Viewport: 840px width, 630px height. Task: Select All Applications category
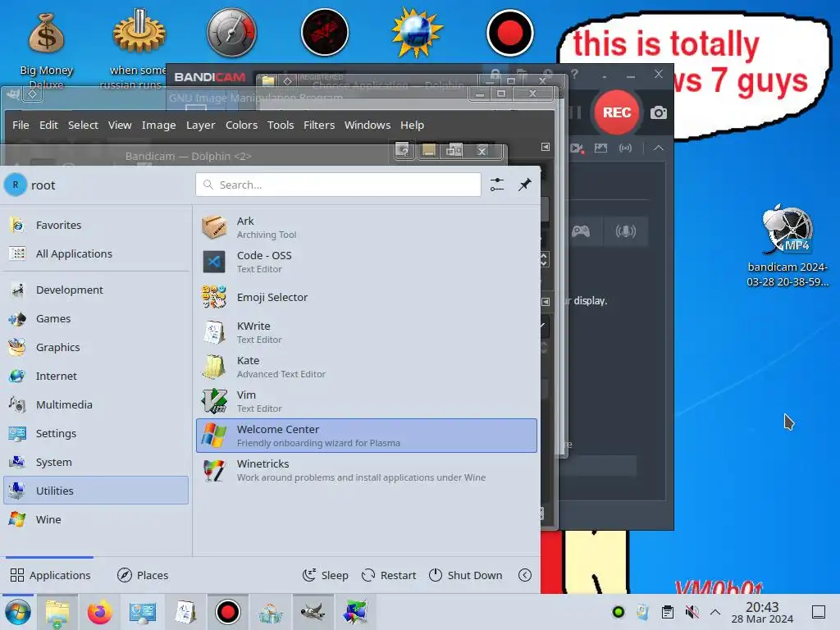[x=96, y=253]
